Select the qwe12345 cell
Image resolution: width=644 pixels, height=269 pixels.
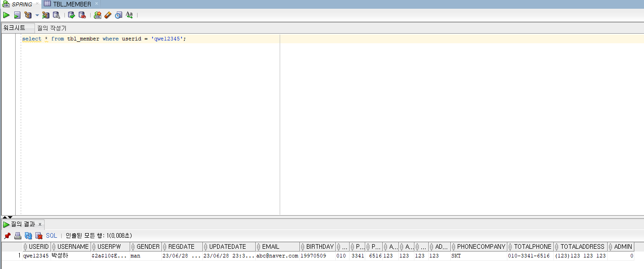[36, 256]
